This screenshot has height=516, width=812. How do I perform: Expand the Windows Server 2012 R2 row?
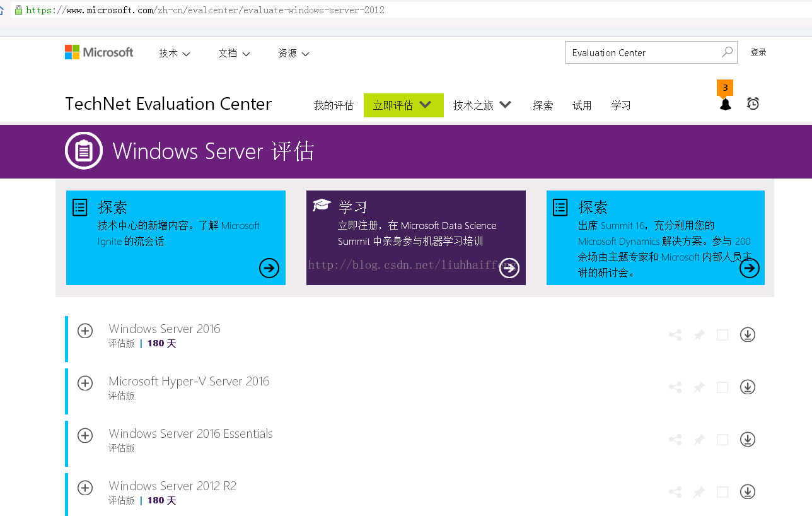click(x=85, y=488)
